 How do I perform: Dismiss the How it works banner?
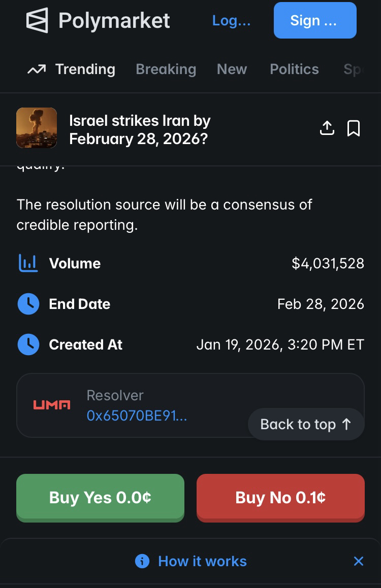coord(359,561)
